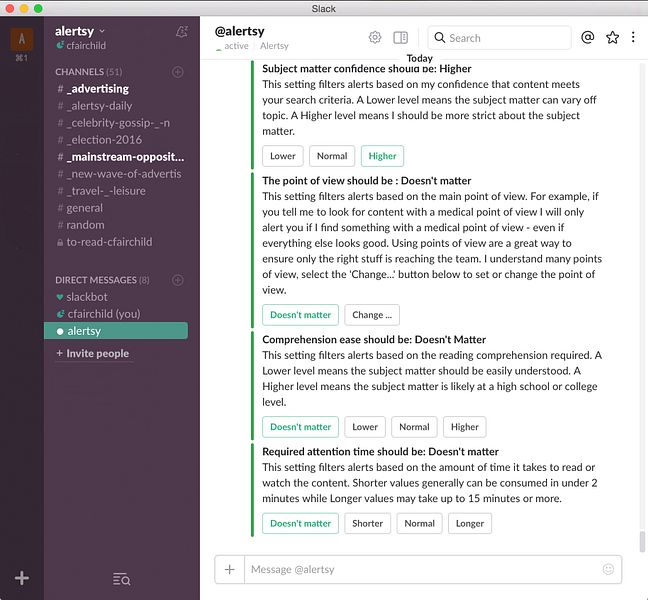Open the quick switcher icon
648x600 pixels.
click(122, 579)
